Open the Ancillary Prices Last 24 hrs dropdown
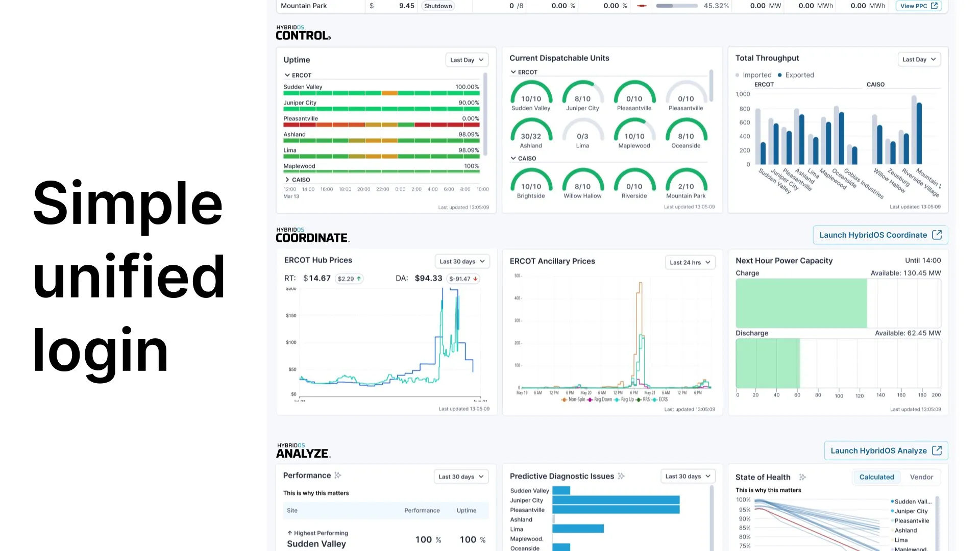 coord(690,262)
